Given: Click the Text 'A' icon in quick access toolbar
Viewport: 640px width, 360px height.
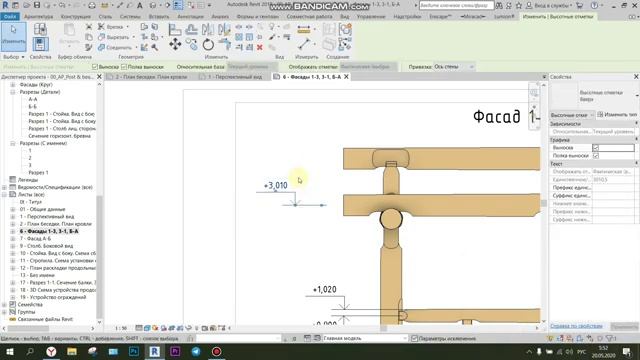Looking at the screenshot, I should 140,6.
